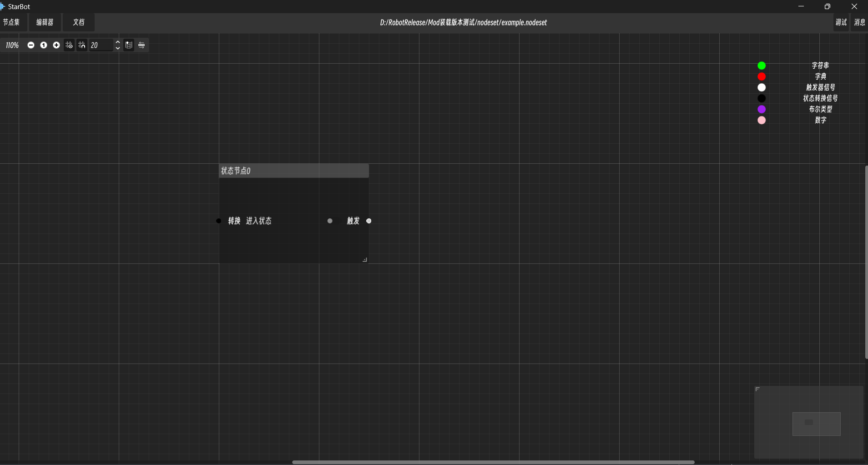This screenshot has width=868, height=465.
Task: Click the horizontal scrollbar thumb
Action: (493, 462)
